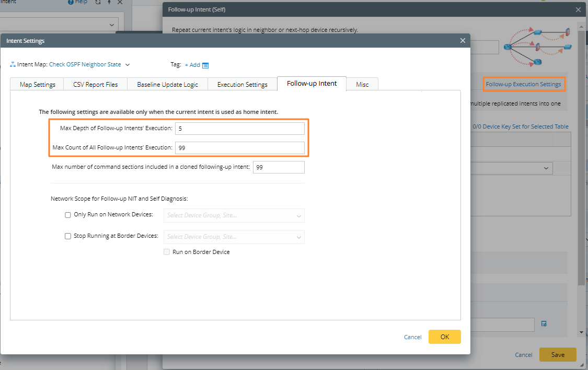This screenshot has height=370, width=588.
Task: Check Stop Running at Border Devices
Action: pos(68,236)
